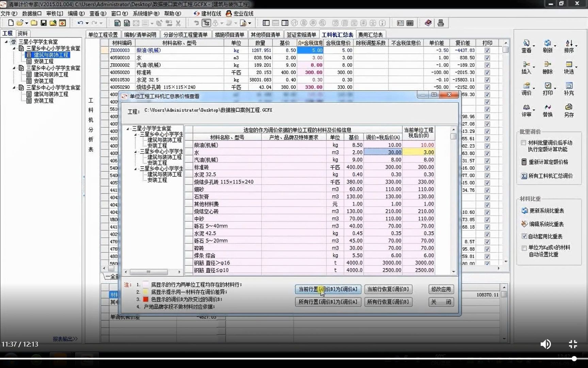Toggle the video volume speaker icon
This screenshot has width=588, height=368.
pyautogui.click(x=545, y=344)
